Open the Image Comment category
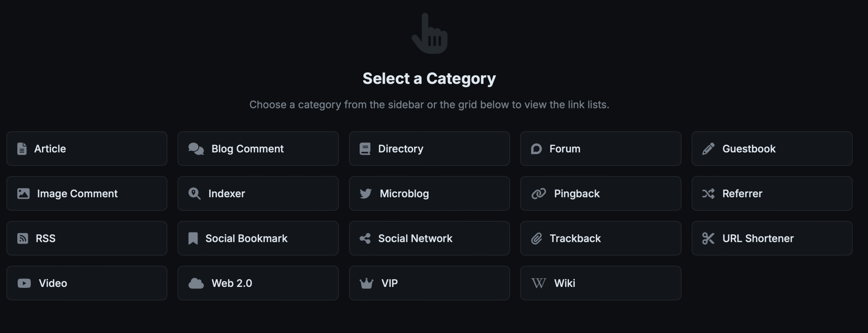Viewport: 868px width, 333px height. click(86, 193)
